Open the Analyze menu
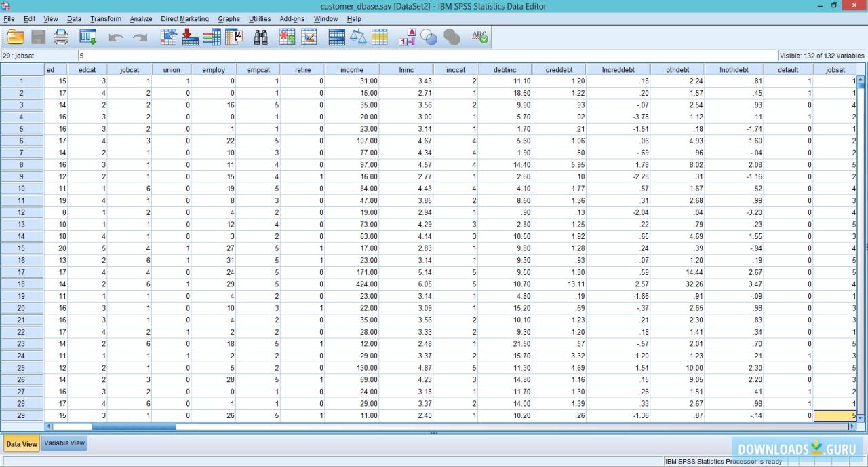 pos(141,19)
